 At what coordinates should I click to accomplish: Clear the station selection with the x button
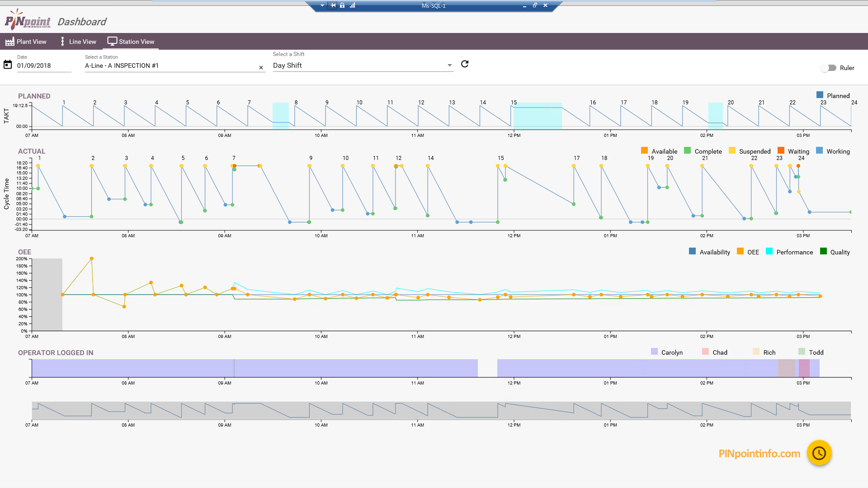click(261, 67)
